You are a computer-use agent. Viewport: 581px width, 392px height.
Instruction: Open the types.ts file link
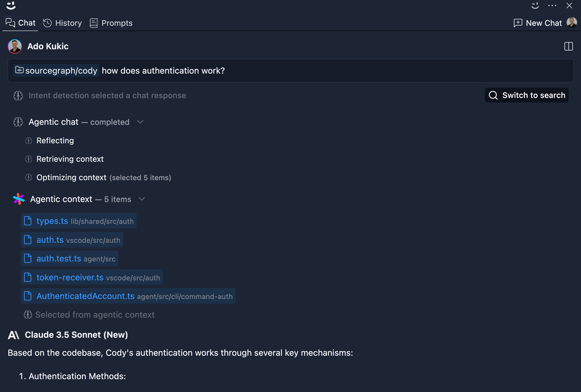click(x=52, y=221)
